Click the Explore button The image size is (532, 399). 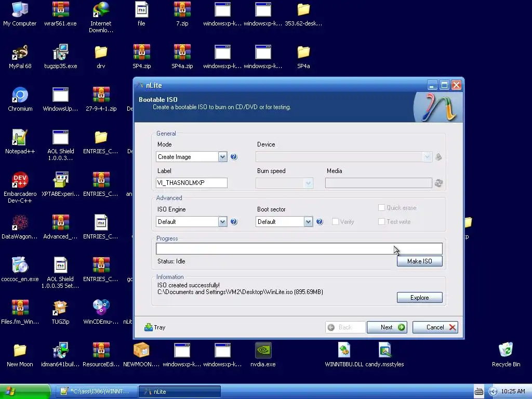coord(420,298)
